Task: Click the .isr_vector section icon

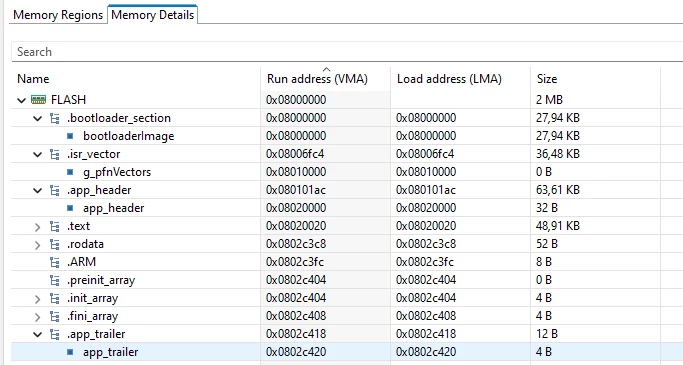Action: (x=55, y=154)
